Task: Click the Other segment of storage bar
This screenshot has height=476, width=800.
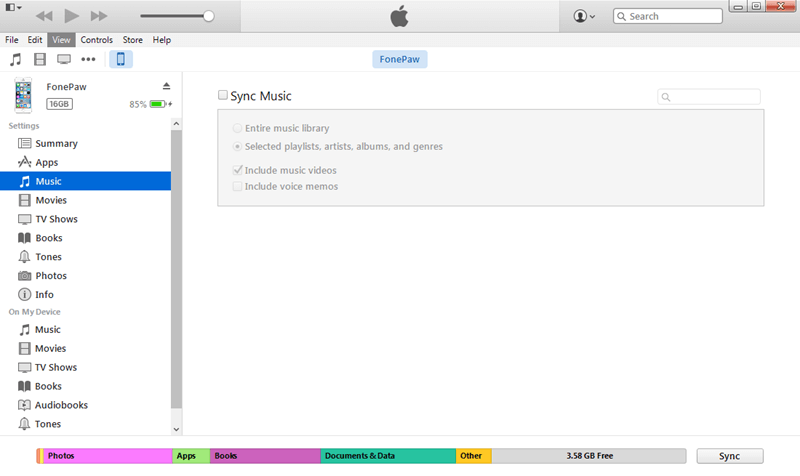Action: (473, 456)
